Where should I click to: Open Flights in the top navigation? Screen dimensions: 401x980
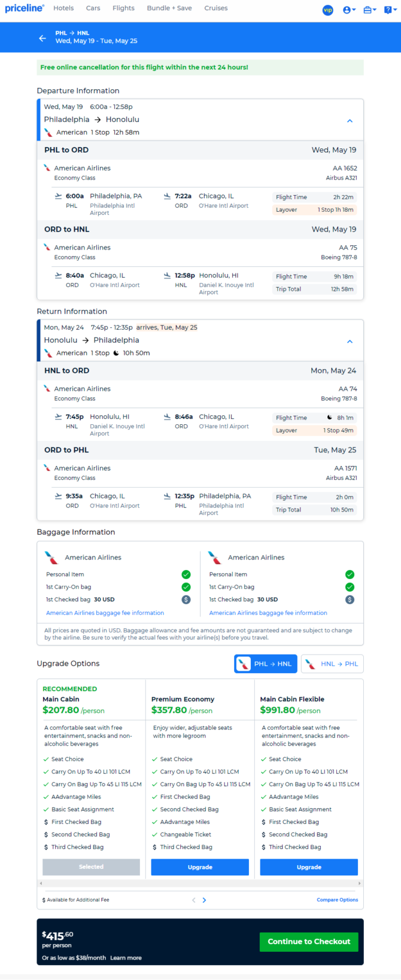123,8
